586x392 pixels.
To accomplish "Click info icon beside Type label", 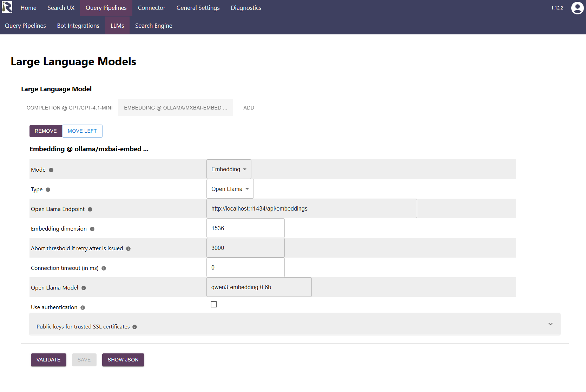I will [48, 190].
